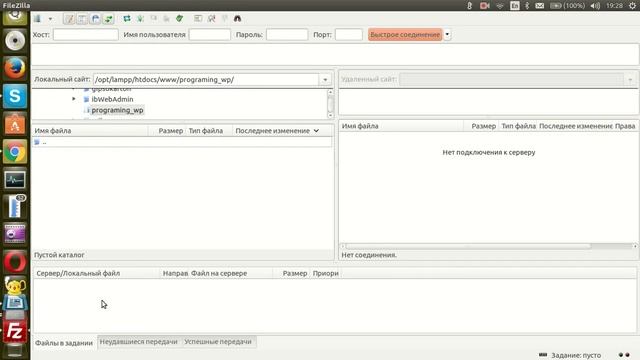Screen dimensions: 640x360
Task: Open Skype from the dock
Action: click(x=15, y=96)
